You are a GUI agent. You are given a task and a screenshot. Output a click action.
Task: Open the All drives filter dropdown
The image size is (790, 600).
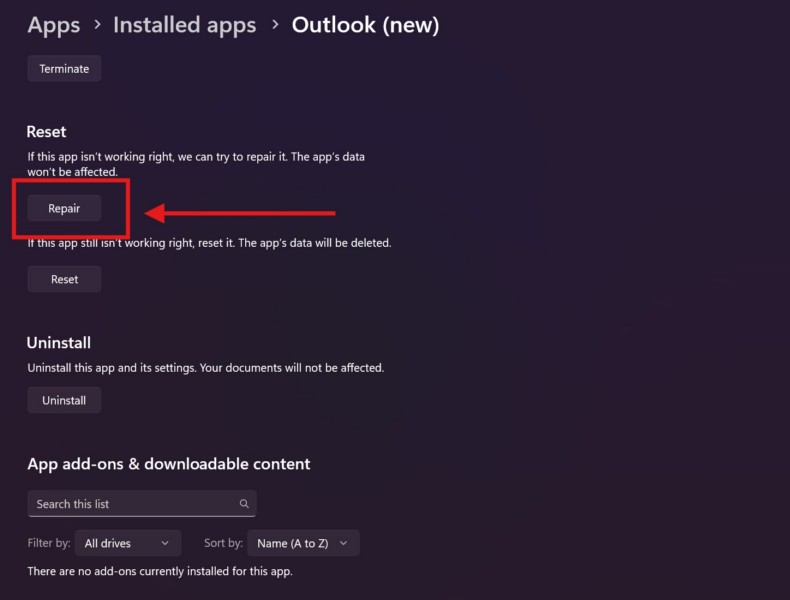pos(128,543)
